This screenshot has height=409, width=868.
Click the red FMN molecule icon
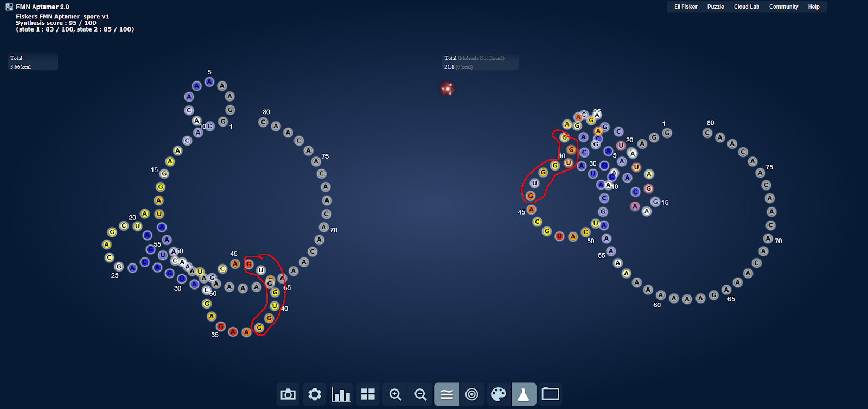tap(447, 89)
